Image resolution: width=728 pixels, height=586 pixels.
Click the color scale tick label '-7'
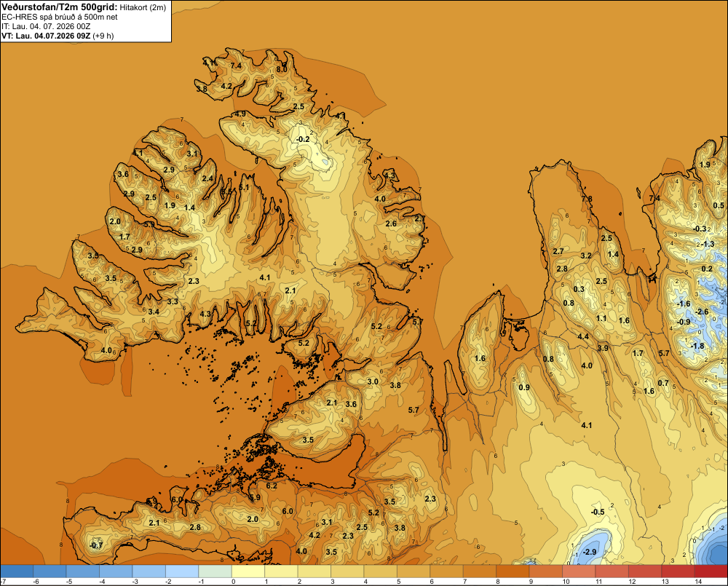(3, 582)
